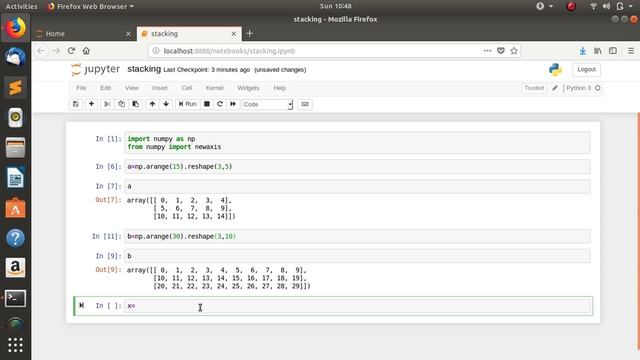
Task: Open the Kernel menu
Action: point(215,88)
